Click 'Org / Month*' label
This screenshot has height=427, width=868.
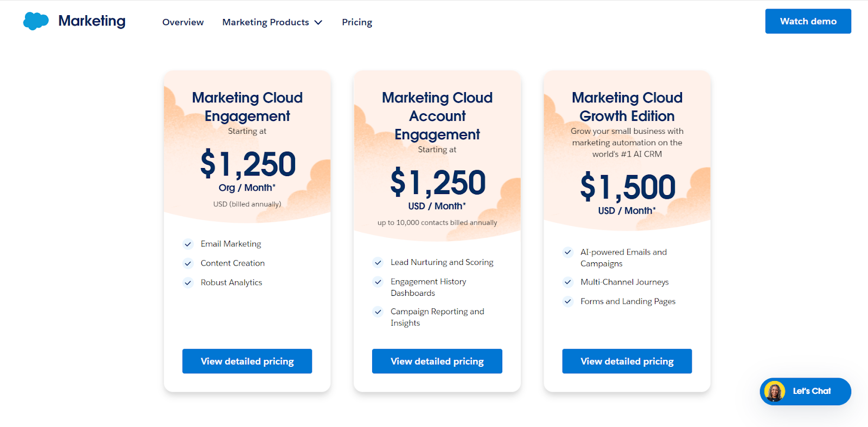click(247, 187)
